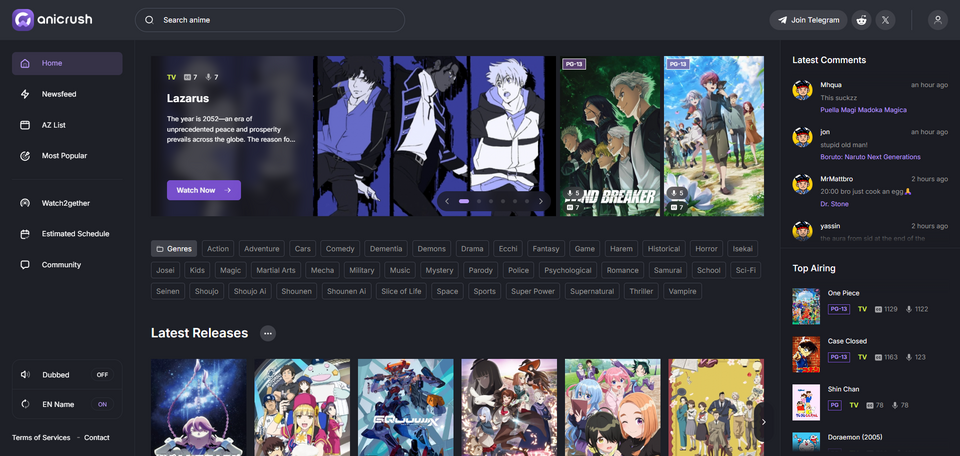The image size is (960, 456).
Task: Click the Home sidebar icon
Action: tap(25, 63)
